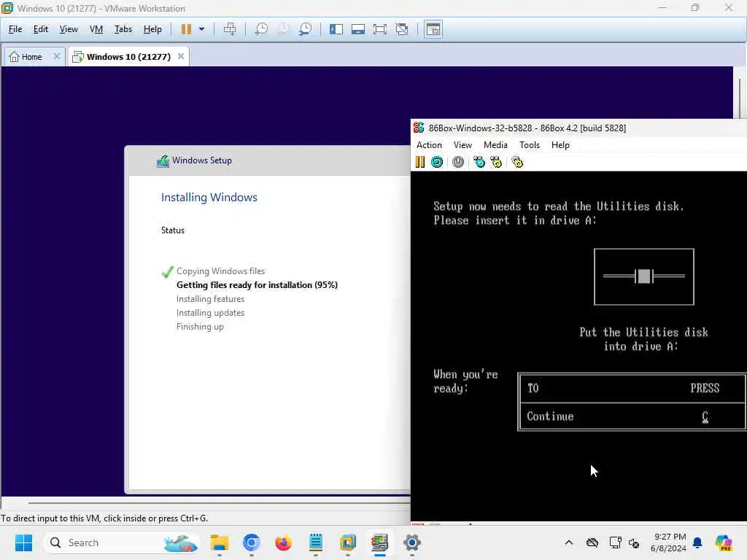The width and height of the screenshot is (747, 560).
Task: Click Send Ctrl+Alt+Del icon in VMware toolbar
Action: [230, 29]
